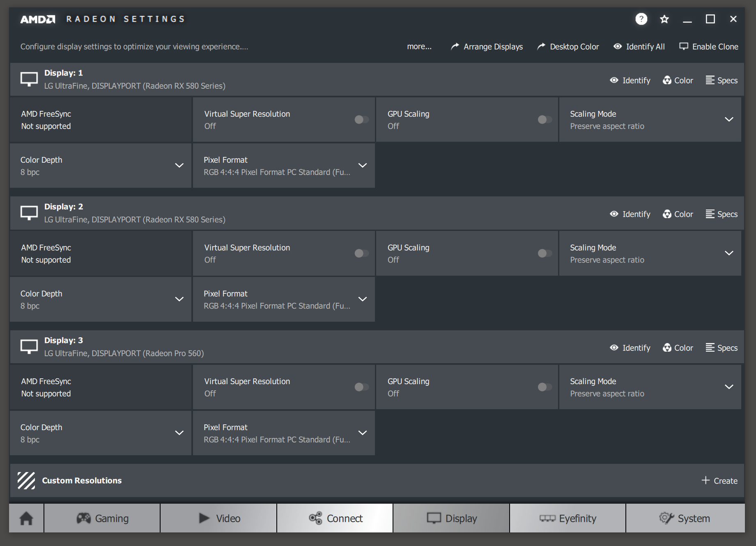This screenshot has width=756, height=546.
Task: Toggle Virtual Super Resolution for Display 2
Action: pos(362,253)
